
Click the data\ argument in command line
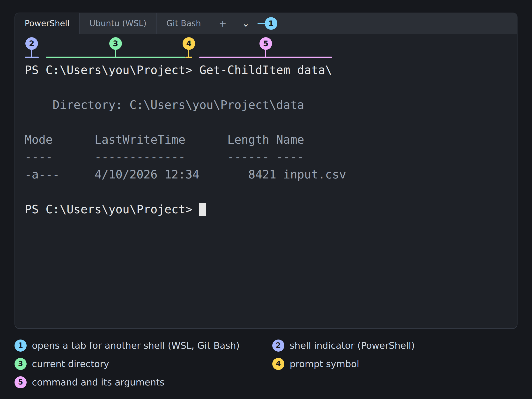(314, 70)
